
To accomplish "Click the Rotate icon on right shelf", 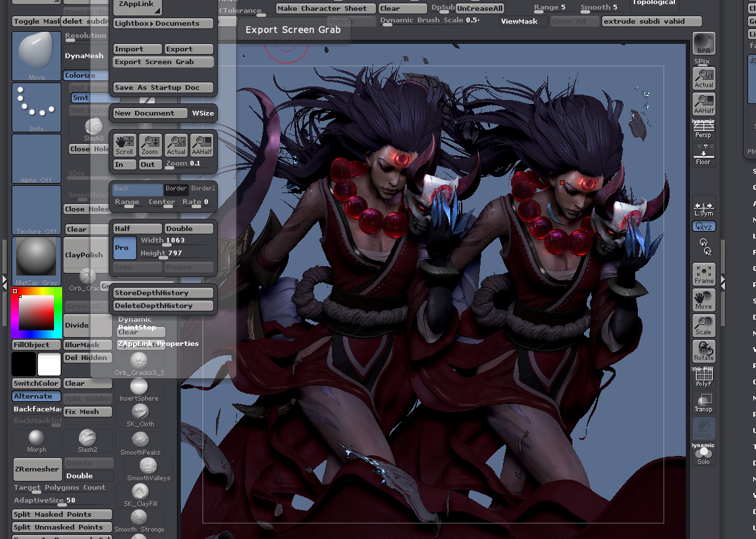I will (x=703, y=351).
